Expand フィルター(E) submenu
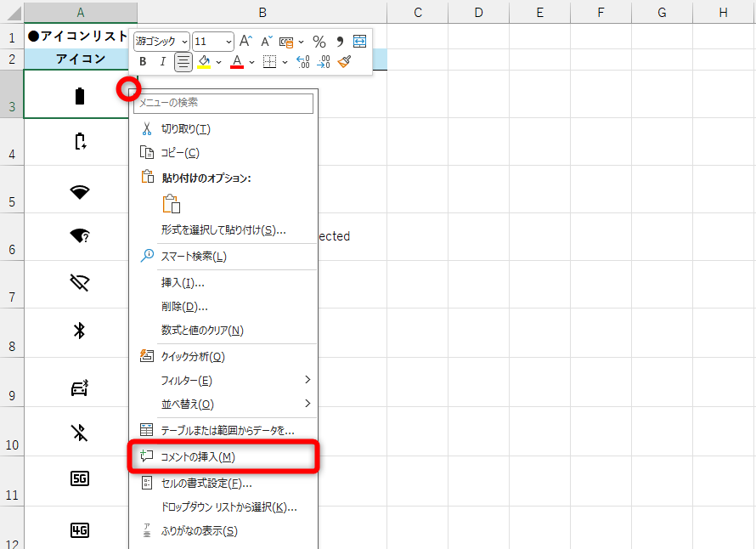This screenshot has width=756, height=549. coord(223,380)
